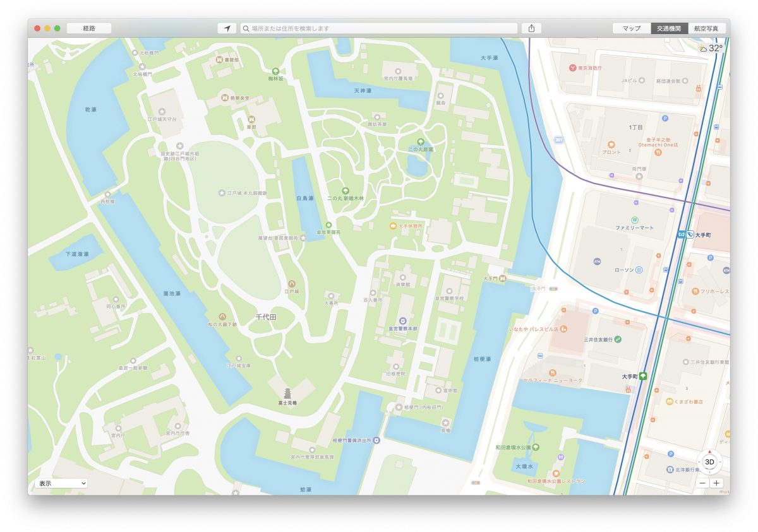This screenshot has width=758, height=532.
Task: Click the 皇宮警察本部 police marker
Action: pos(402,321)
